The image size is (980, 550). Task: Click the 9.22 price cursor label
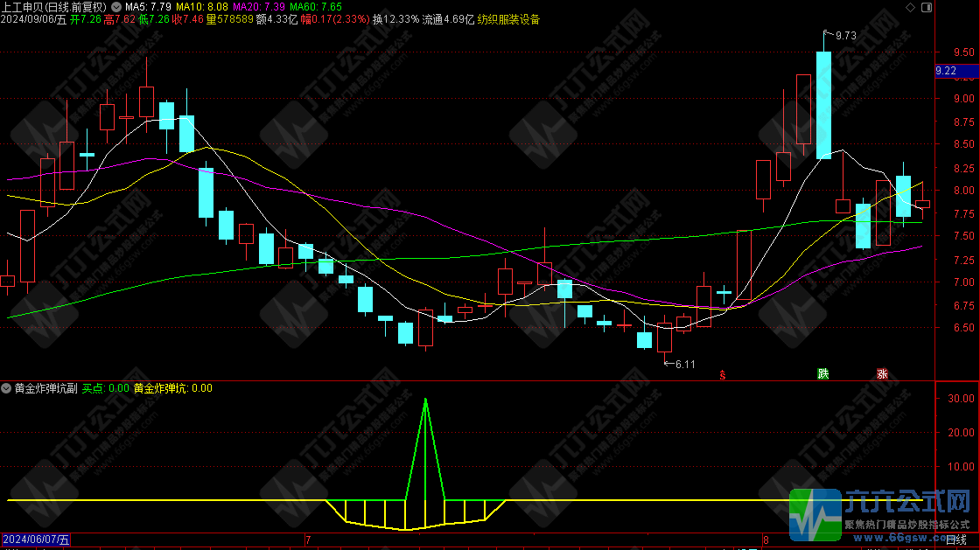[946, 71]
